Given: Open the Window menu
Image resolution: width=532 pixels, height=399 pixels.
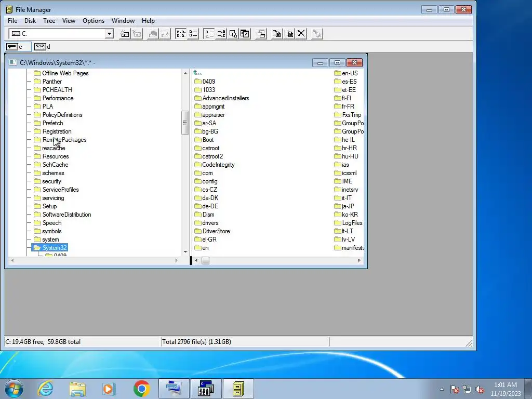Looking at the screenshot, I should pyautogui.click(x=123, y=21).
